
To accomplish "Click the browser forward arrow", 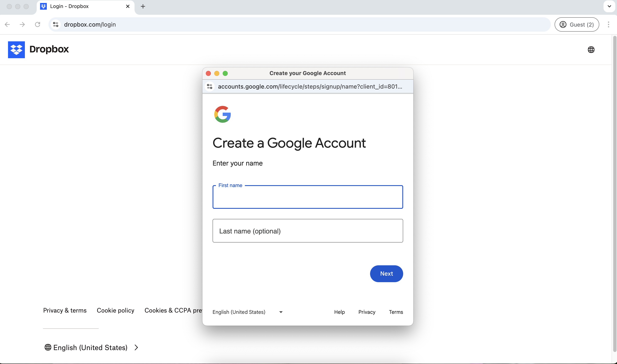I will 22,24.
